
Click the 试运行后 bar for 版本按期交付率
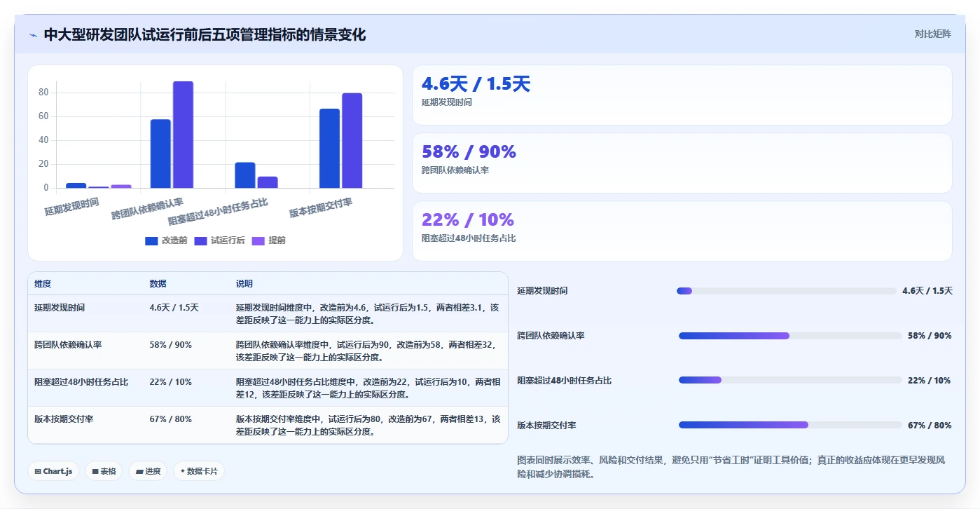point(352,141)
